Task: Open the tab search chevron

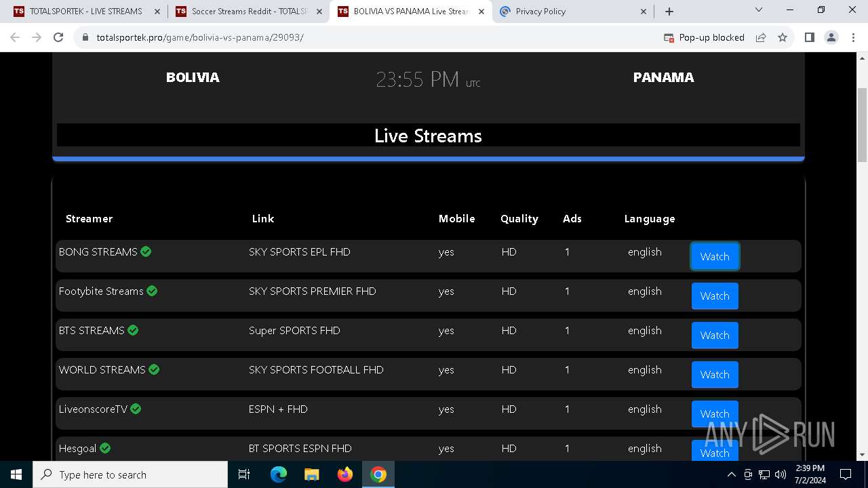Action: pyautogui.click(x=759, y=9)
